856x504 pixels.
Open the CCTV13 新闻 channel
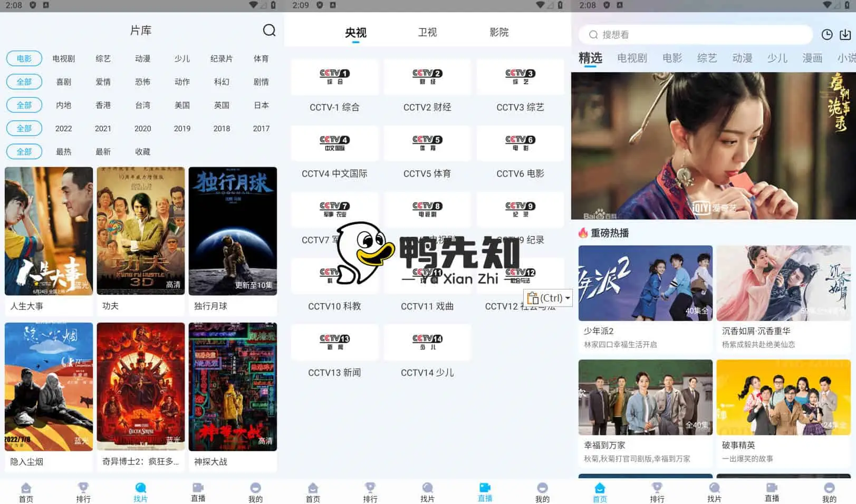(x=334, y=342)
